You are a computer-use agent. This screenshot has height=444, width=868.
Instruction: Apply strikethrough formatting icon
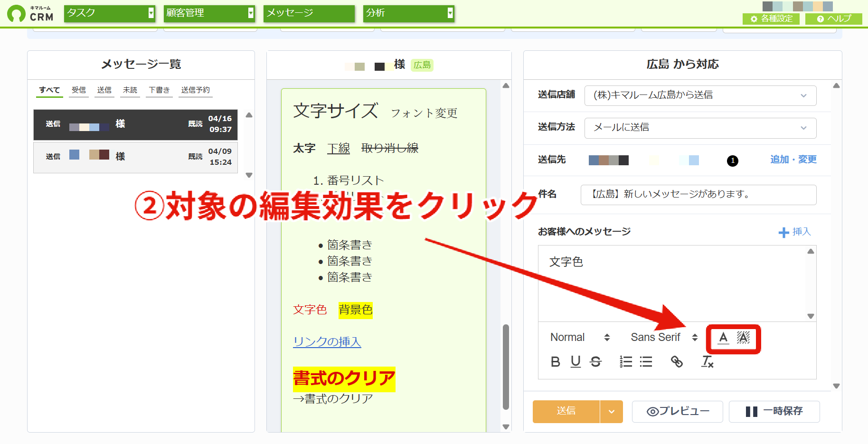[x=595, y=362]
